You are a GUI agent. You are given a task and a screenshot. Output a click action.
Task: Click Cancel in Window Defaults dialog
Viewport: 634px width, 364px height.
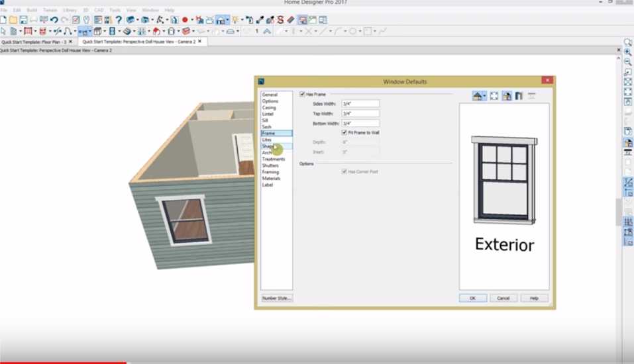503,298
